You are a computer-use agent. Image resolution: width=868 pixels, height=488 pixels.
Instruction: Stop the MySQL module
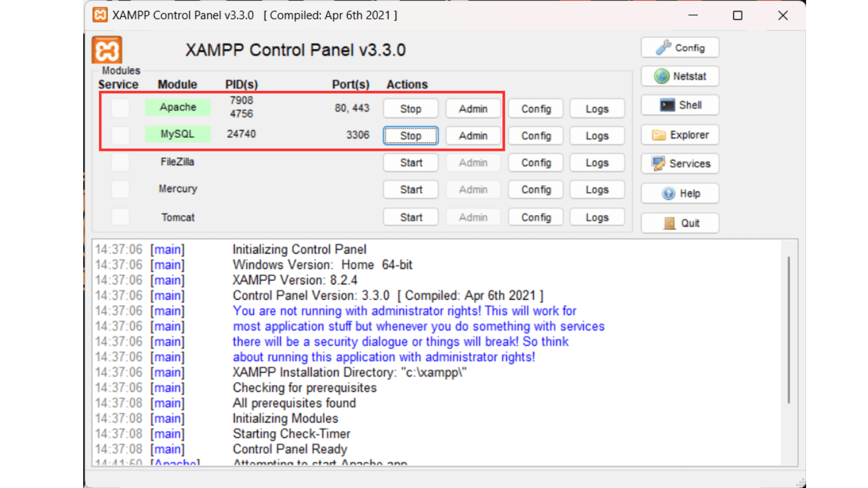coord(410,136)
